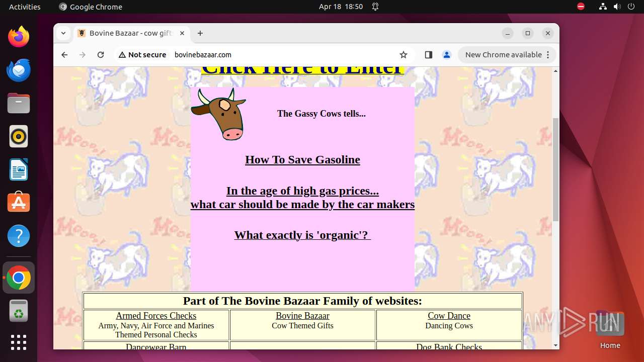Open the Help icon in the dock
Screen dimensions: 644x362
[x=19, y=236]
